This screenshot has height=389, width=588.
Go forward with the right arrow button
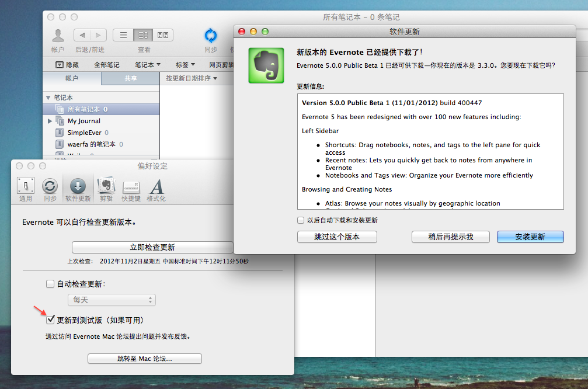[98, 35]
